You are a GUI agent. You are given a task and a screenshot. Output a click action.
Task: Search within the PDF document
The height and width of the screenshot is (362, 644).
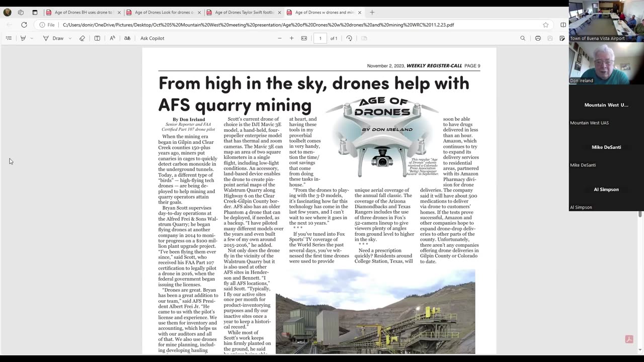pos(523,38)
